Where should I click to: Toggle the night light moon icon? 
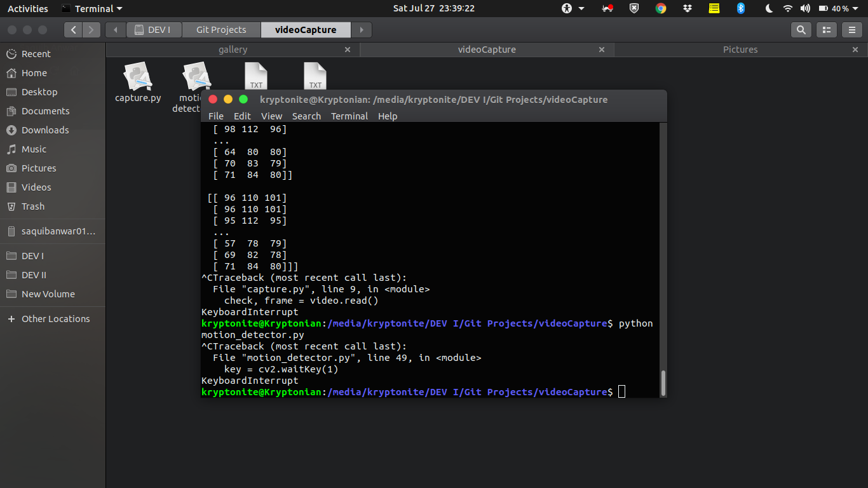(x=769, y=8)
